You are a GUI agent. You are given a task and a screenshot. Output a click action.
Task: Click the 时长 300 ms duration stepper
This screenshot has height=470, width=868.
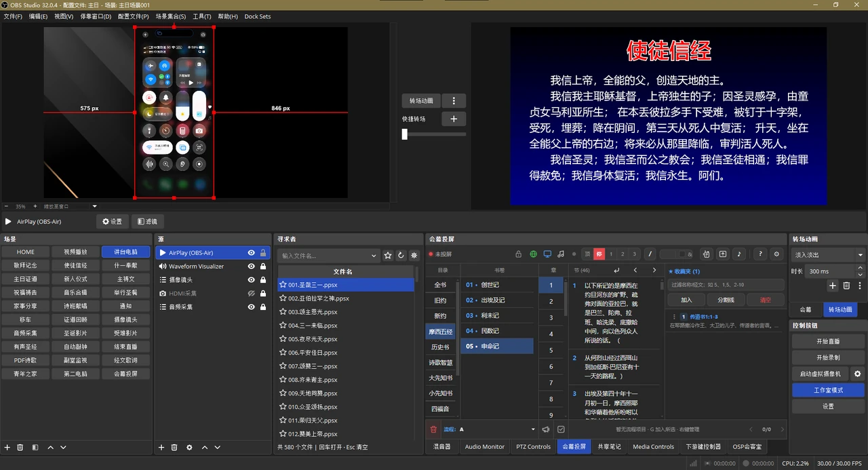(861, 271)
